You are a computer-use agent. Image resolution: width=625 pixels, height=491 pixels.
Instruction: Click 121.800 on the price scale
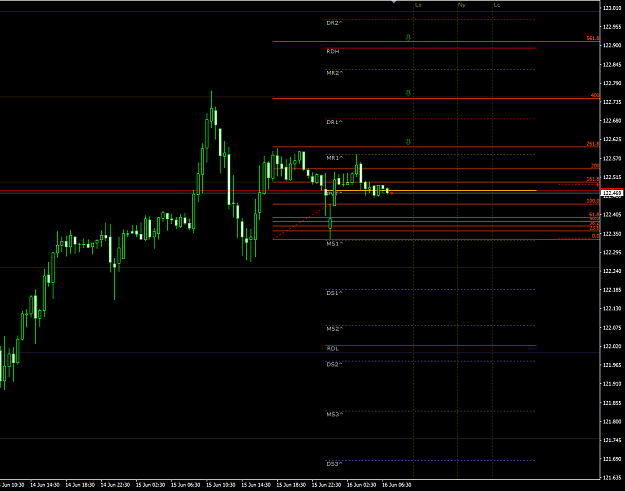pos(612,421)
